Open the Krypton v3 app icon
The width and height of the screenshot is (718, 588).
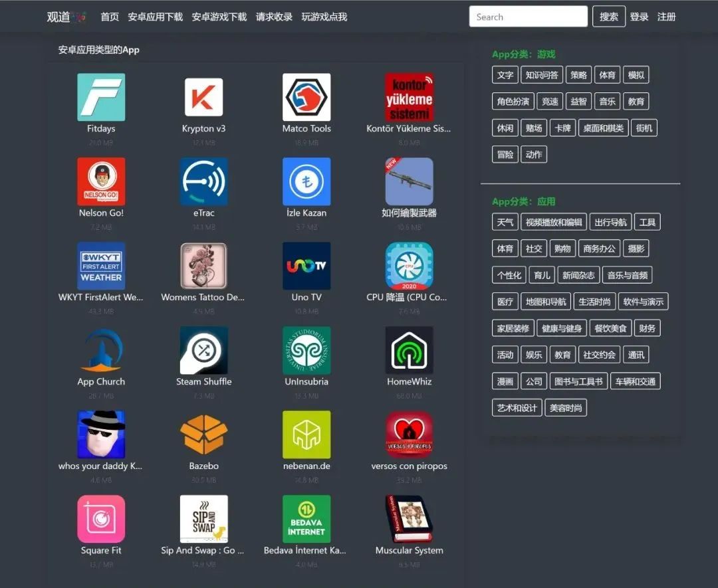pyautogui.click(x=204, y=97)
